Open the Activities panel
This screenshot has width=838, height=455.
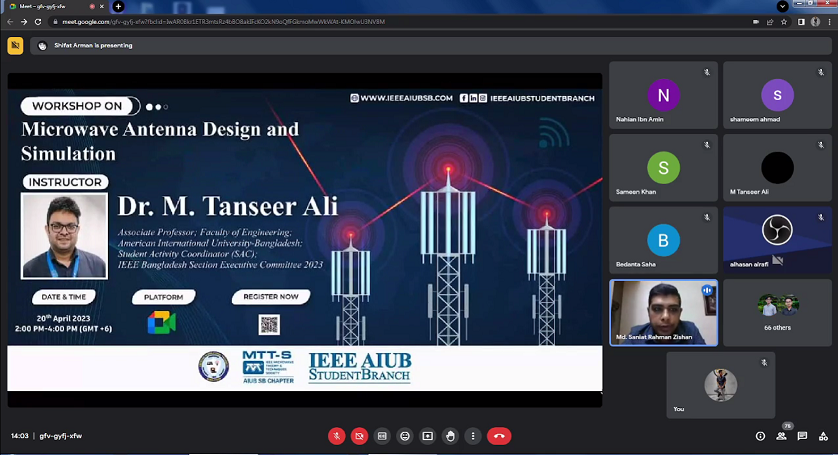[x=823, y=436]
